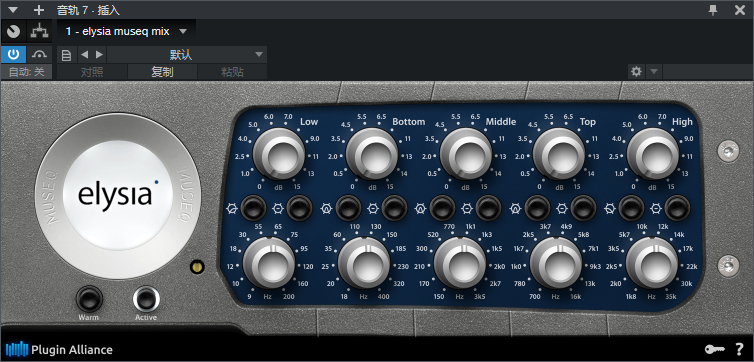Toggle Low band cut switch
Screen dimensions: 754x362
point(253,209)
